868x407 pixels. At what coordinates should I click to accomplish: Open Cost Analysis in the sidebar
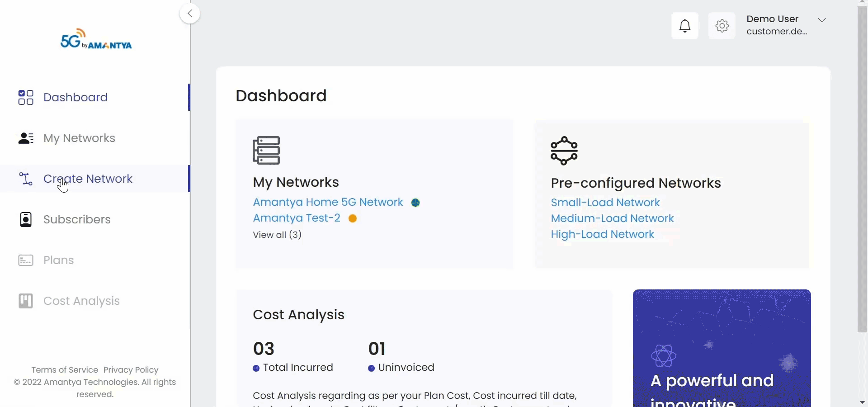coord(82,301)
